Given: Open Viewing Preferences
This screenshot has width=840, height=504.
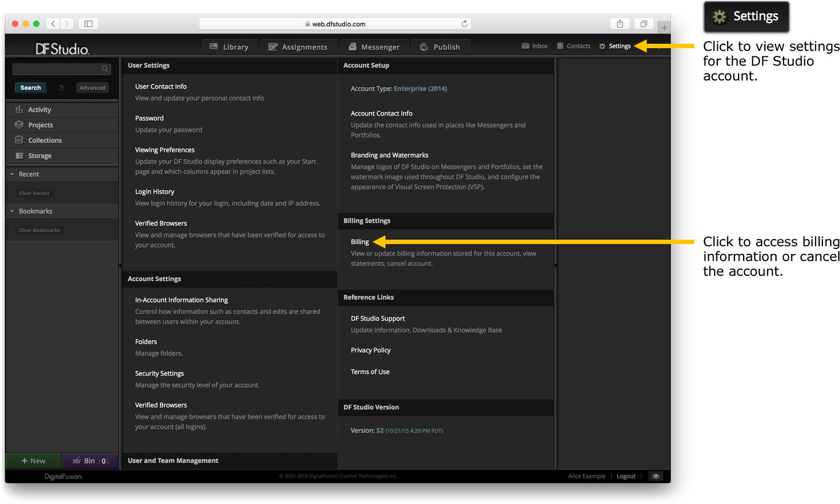Looking at the screenshot, I should [x=165, y=150].
